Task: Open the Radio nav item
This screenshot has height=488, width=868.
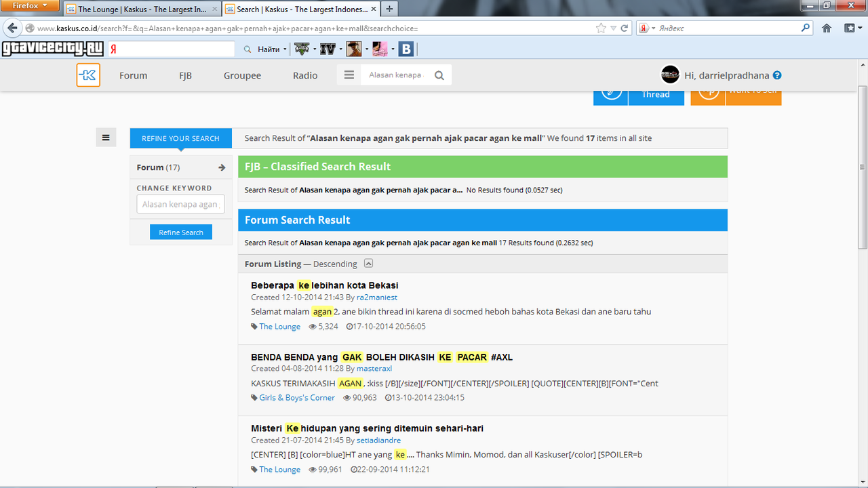Action: click(x=305, y=75)
